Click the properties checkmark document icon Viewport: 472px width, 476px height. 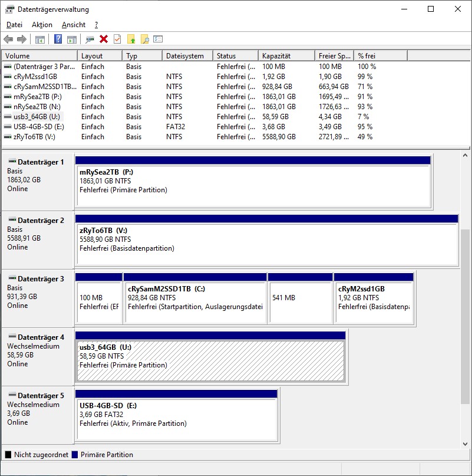coord(117,39)
